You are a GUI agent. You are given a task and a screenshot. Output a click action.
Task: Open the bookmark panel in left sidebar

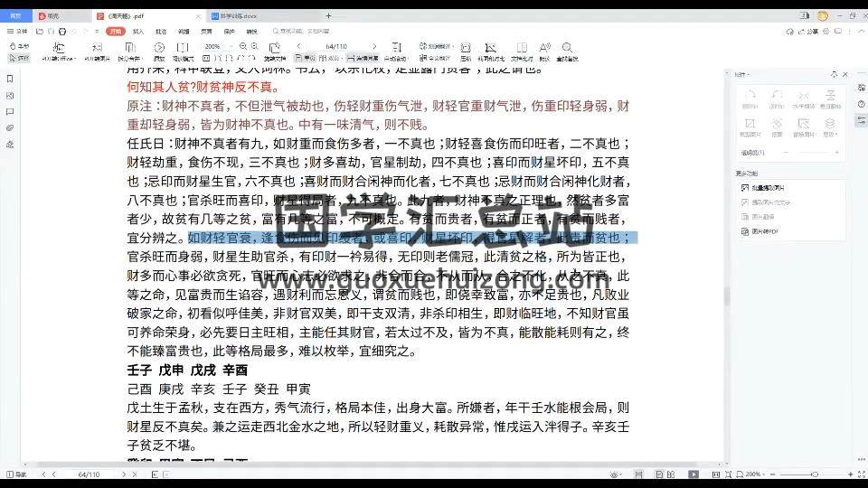click(x=9, y=79)
